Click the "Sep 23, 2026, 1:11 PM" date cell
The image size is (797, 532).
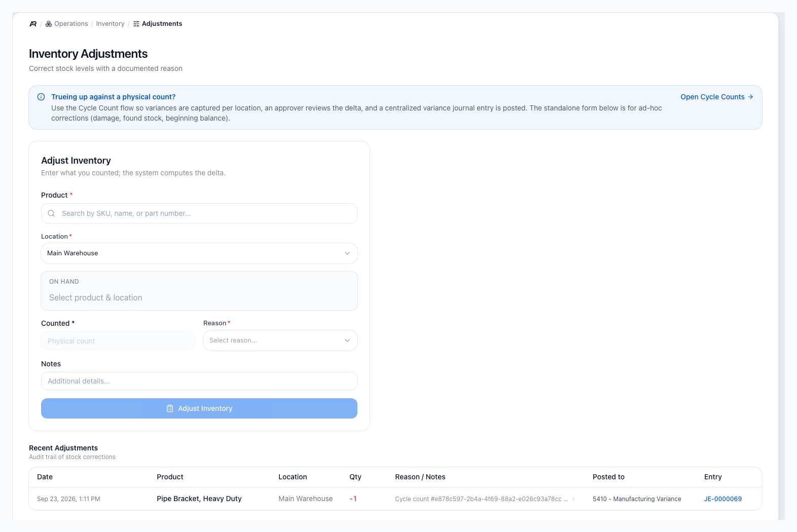(68, 499)
